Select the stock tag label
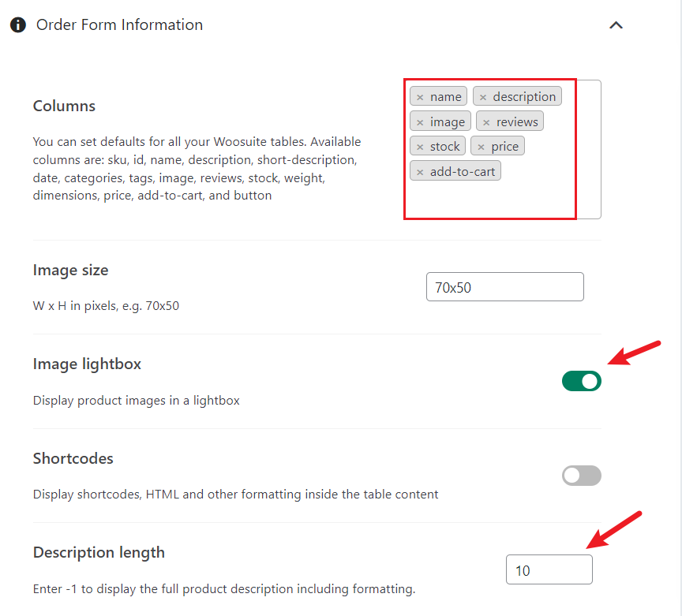This screenshot has width=682, height=616. (x=444, y=147)
